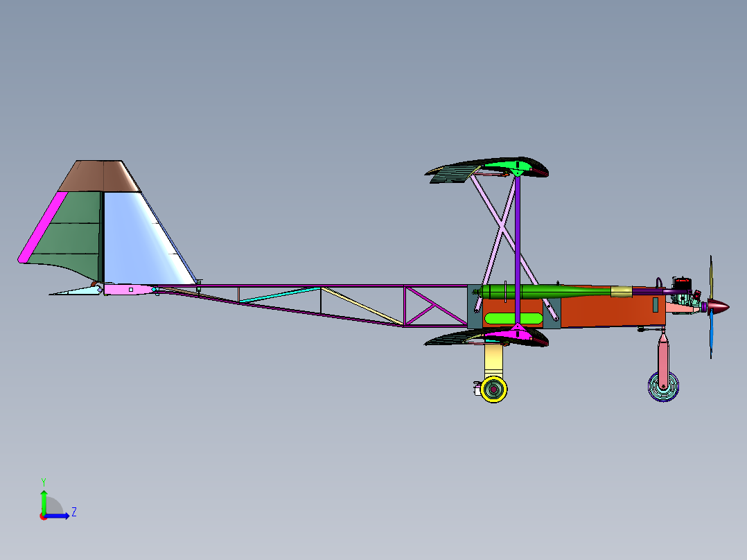Select the yellow main landing gear wheel
747x560 pixels.
pyautogui.click(x=494, y=390)
